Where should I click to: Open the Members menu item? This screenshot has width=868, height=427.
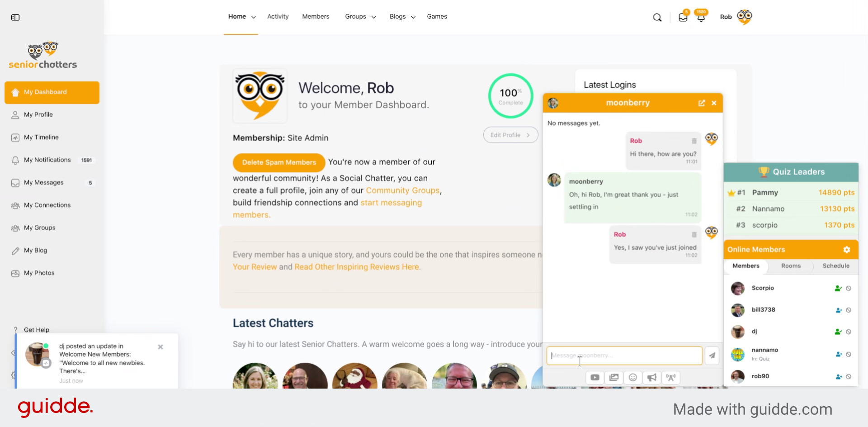316,16
